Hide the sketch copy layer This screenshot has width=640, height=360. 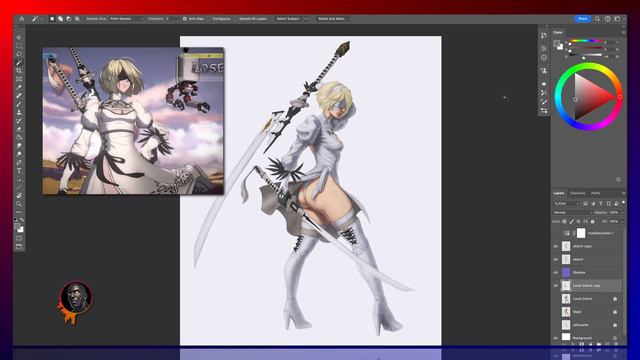556,247
